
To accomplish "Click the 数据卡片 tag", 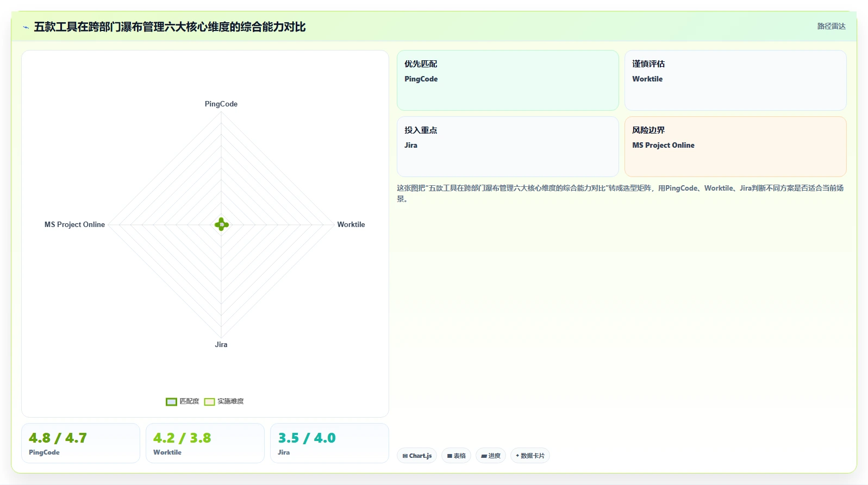I will [530, 456].
